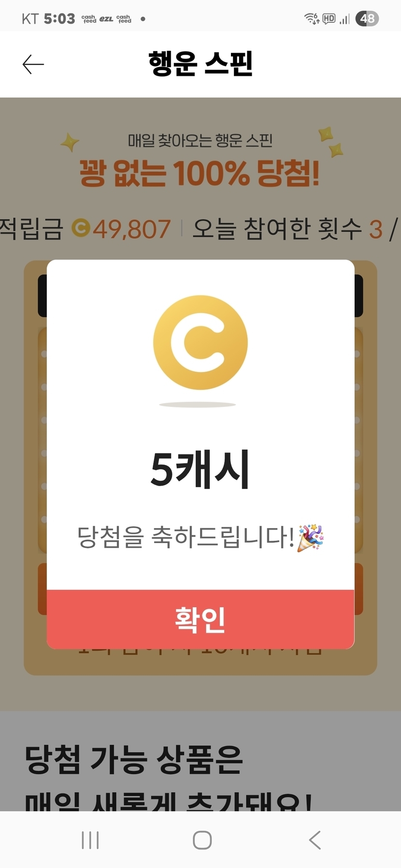Viewport: 401px width, 868px height.
Task: Tap the 5캐시 prize text
Action: pos(200,469)
